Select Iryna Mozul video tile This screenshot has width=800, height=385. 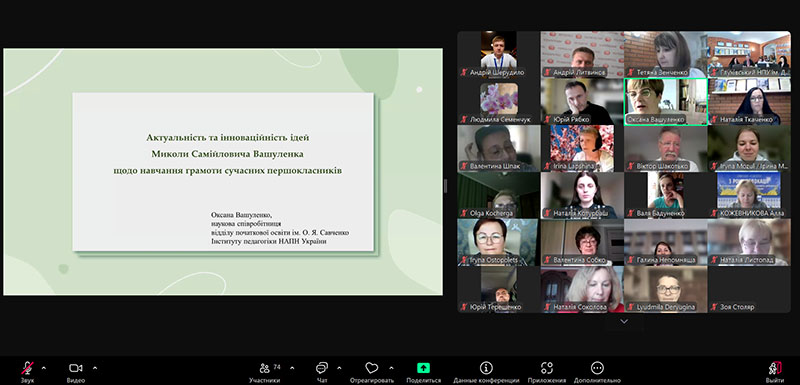click(x=749, y=148)
